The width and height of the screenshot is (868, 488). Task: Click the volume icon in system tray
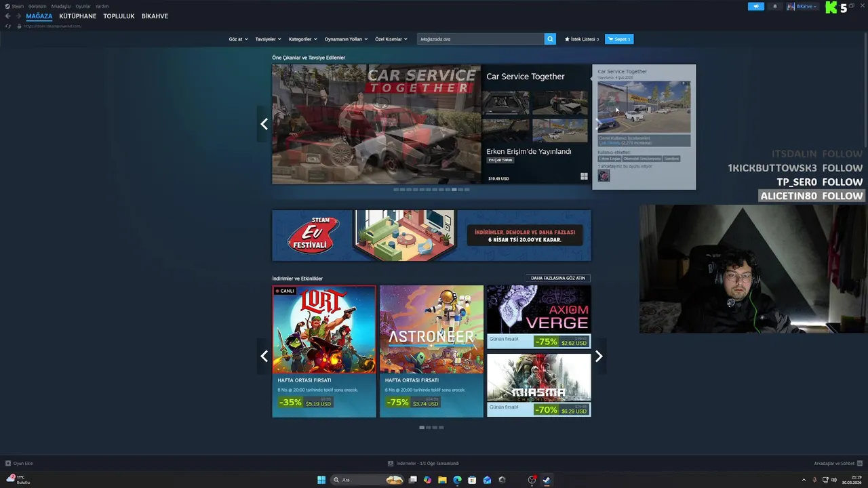click(x=833, y=480)
